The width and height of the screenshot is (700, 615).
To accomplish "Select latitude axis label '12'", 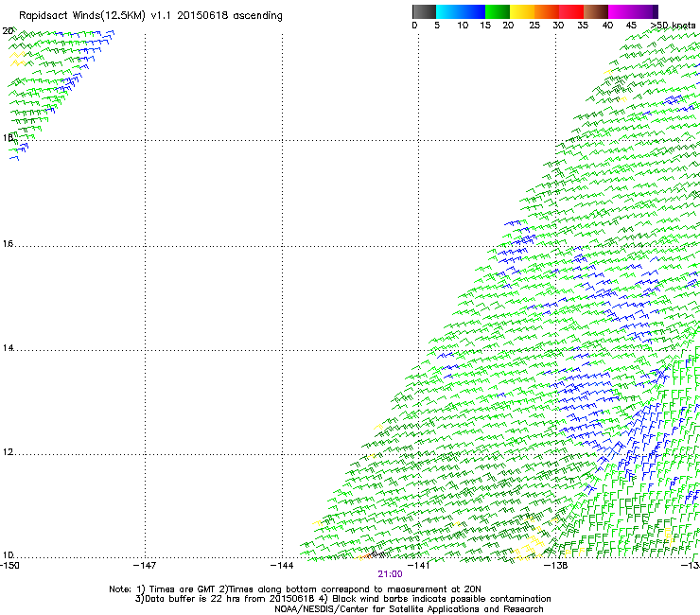I will (8, 452).
